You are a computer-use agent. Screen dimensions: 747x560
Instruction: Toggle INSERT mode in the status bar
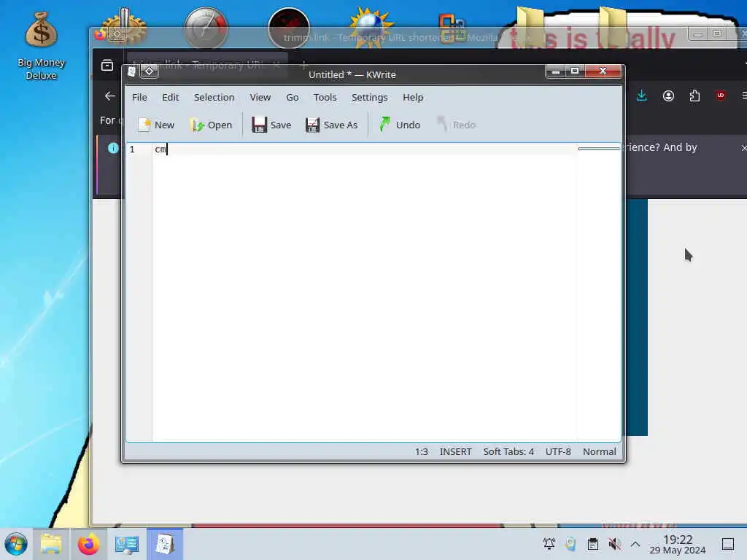pos(455,451)
